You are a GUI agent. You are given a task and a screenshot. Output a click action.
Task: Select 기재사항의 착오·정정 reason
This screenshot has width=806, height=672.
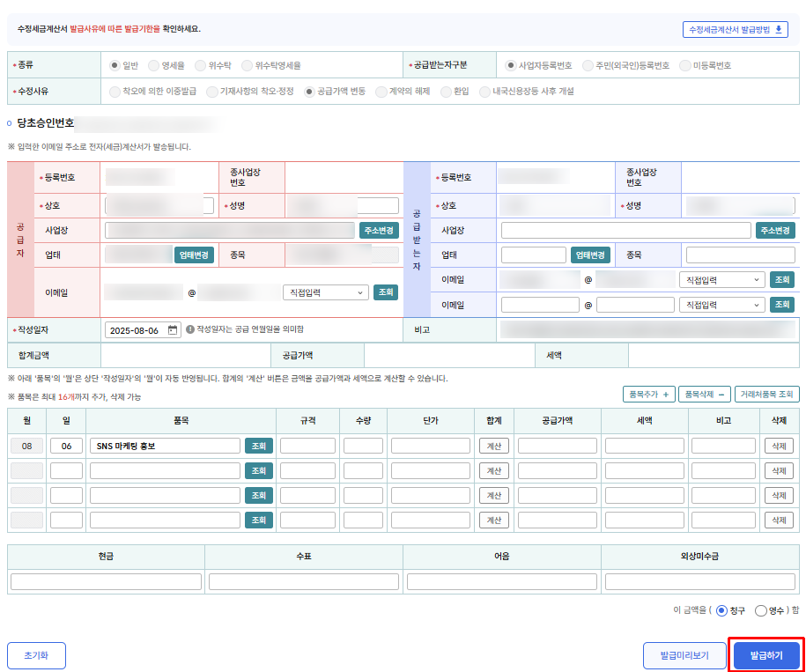pos(211,92)
